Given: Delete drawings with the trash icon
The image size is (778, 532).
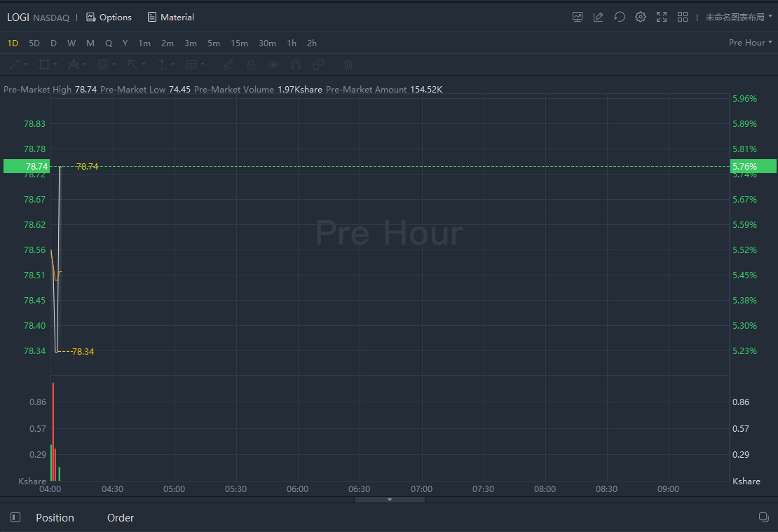Looking at the screenshot, I should (348, 64).
